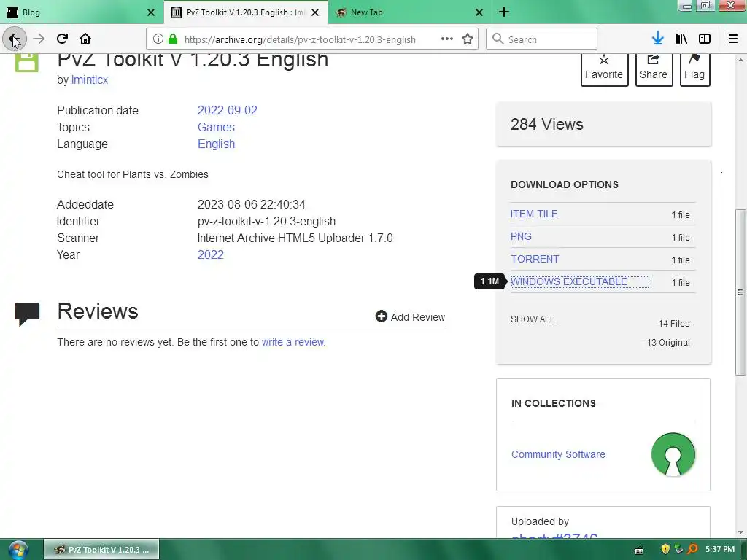Open the 2022-09-02 publication date link
This screenshot has width=747, height=560.
pyautogui.click(x=228, y=111)
